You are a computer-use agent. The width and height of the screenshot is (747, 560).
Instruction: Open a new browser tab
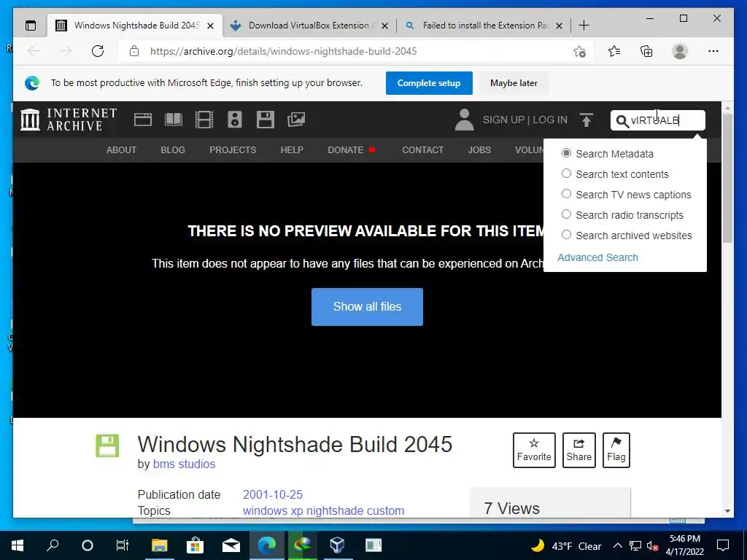[584, 26]
